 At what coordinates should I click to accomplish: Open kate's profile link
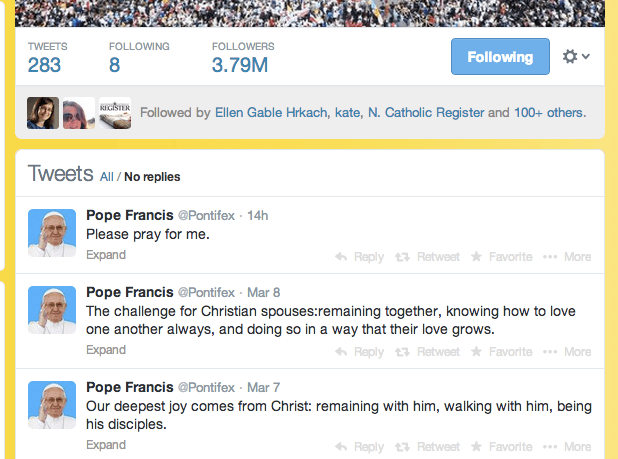pyautogui.click(x=347, y=113)
